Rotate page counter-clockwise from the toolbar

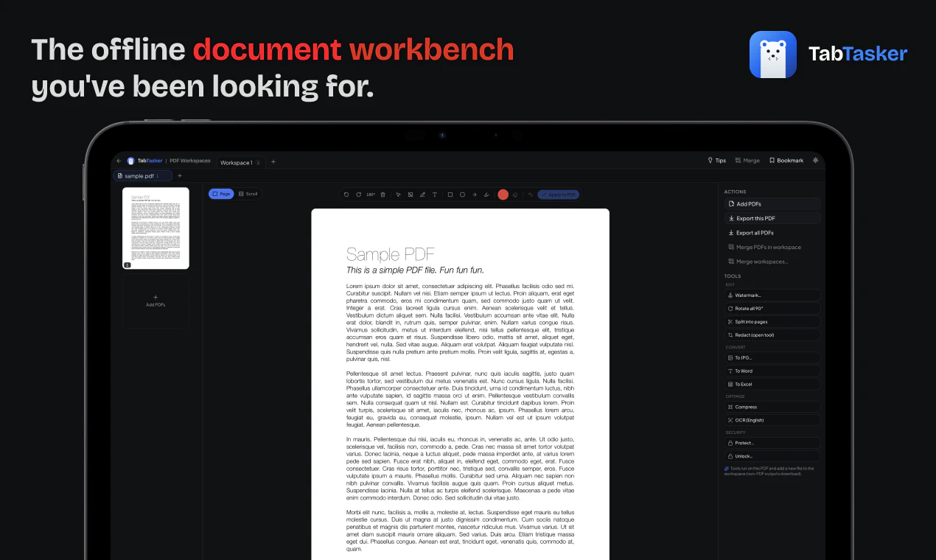point(346,195)
